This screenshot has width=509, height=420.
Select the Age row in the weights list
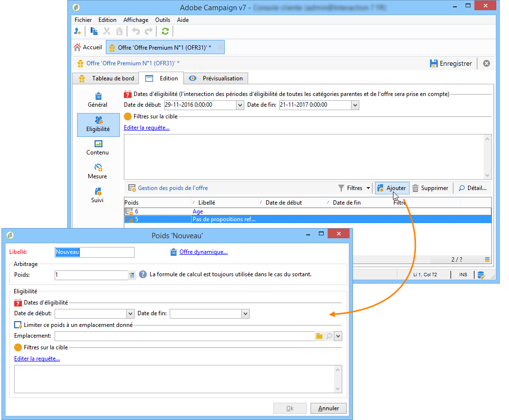308,211
